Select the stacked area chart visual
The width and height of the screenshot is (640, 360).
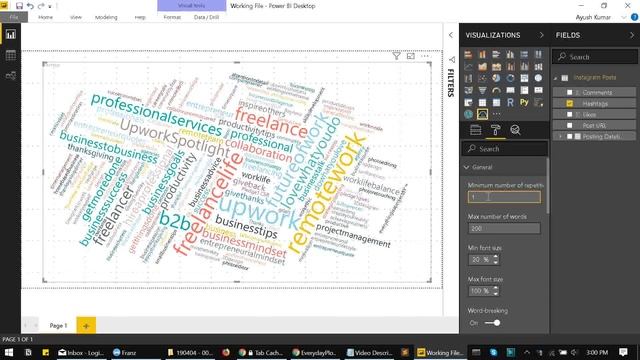click(496, 66)
